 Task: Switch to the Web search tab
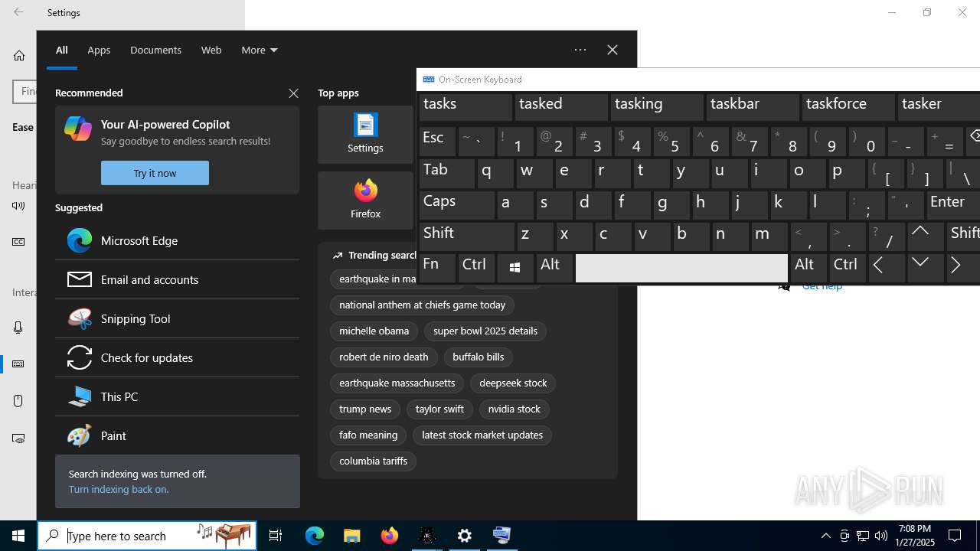pos(211,50)
